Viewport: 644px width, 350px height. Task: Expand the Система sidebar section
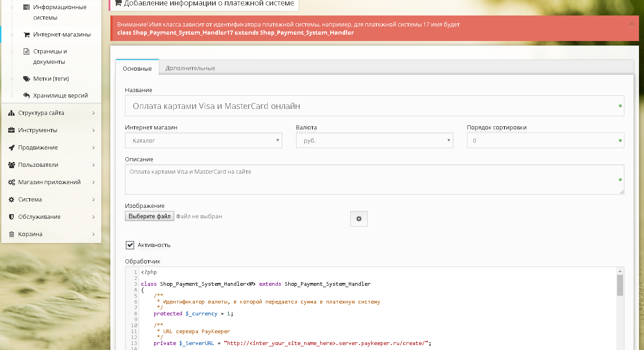click(51, 200)
